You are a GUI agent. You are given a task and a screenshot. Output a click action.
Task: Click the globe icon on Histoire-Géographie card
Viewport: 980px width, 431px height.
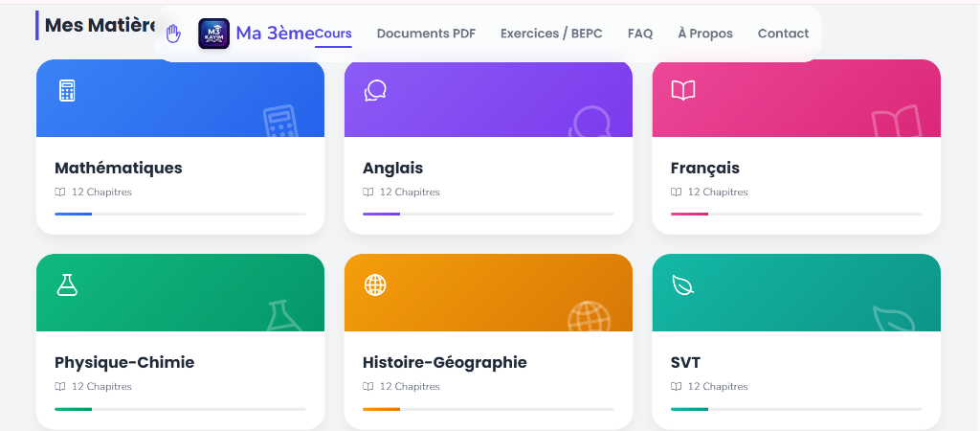[x=375, y=285]
